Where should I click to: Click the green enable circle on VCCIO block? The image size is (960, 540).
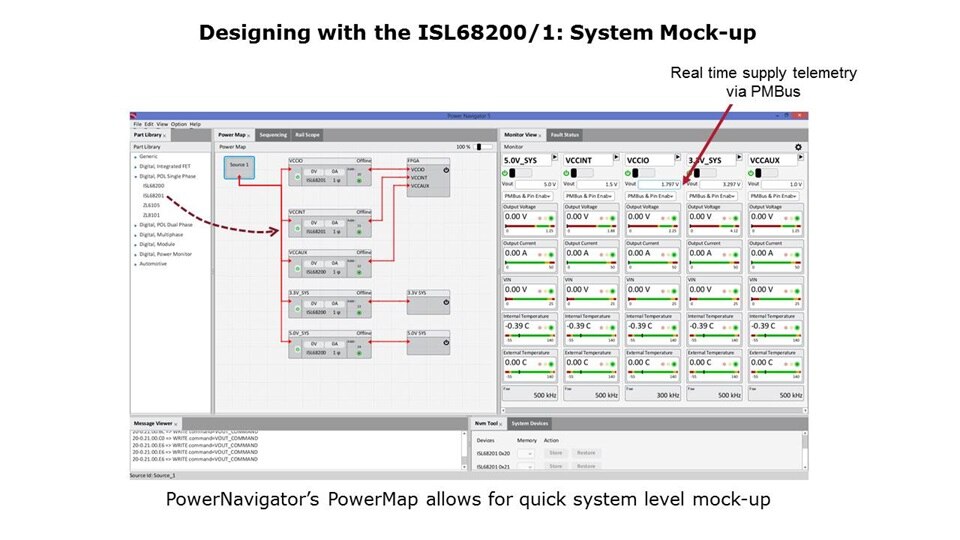tap(298, 177)
